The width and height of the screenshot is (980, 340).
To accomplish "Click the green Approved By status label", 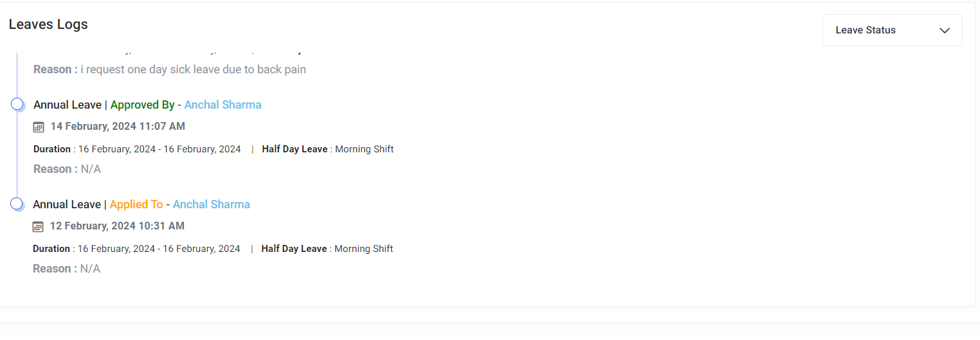I will tap(142, 105).
